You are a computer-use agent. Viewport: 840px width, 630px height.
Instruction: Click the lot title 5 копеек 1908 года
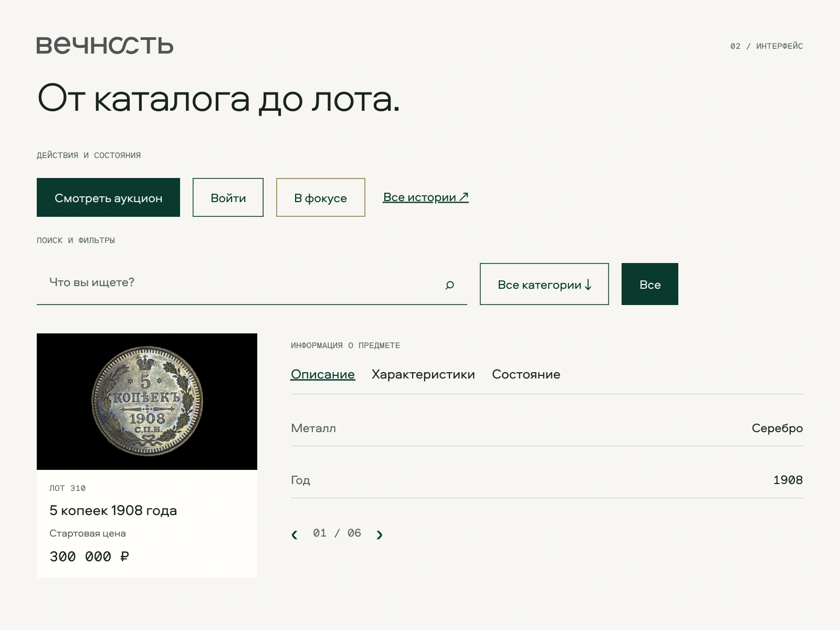(x=113, y=510)
